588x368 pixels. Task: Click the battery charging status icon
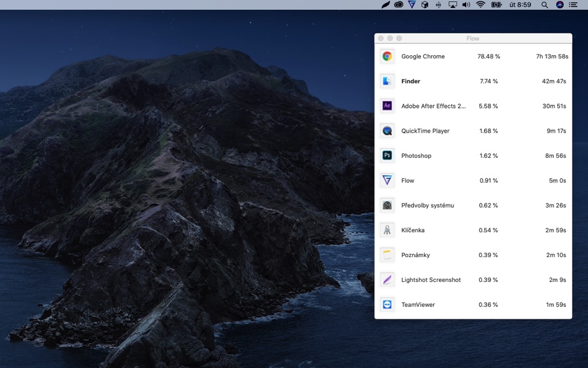click(496, 5)
